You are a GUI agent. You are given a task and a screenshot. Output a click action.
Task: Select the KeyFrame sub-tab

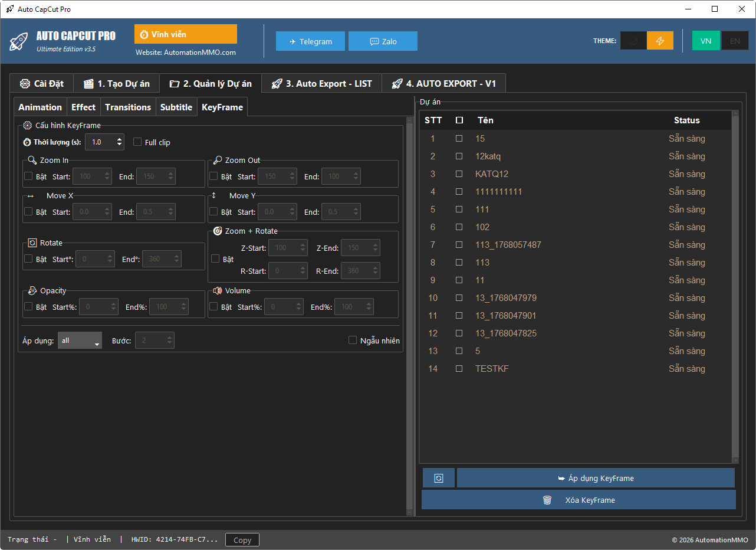[222, 107]
